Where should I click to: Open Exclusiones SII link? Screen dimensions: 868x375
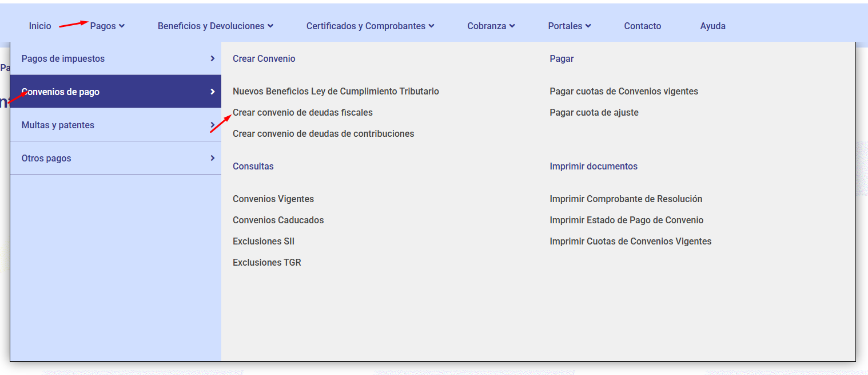click(x=264, y=241)
